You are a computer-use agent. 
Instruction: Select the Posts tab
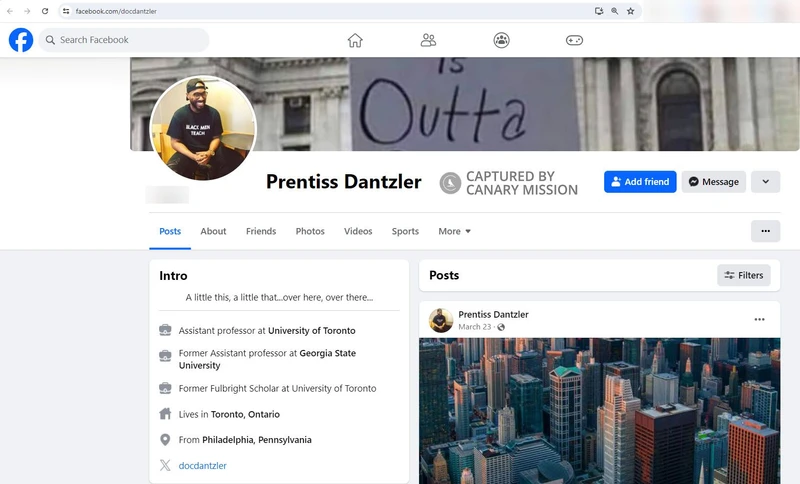[x=170, y=232]
